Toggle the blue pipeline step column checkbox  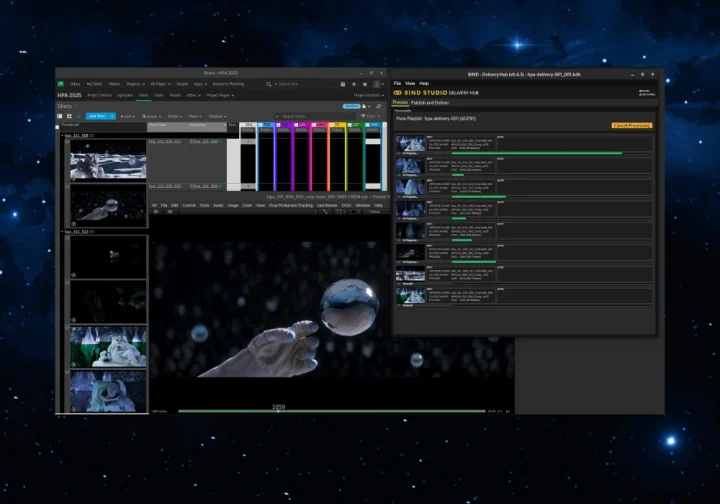tap(260, 125)
